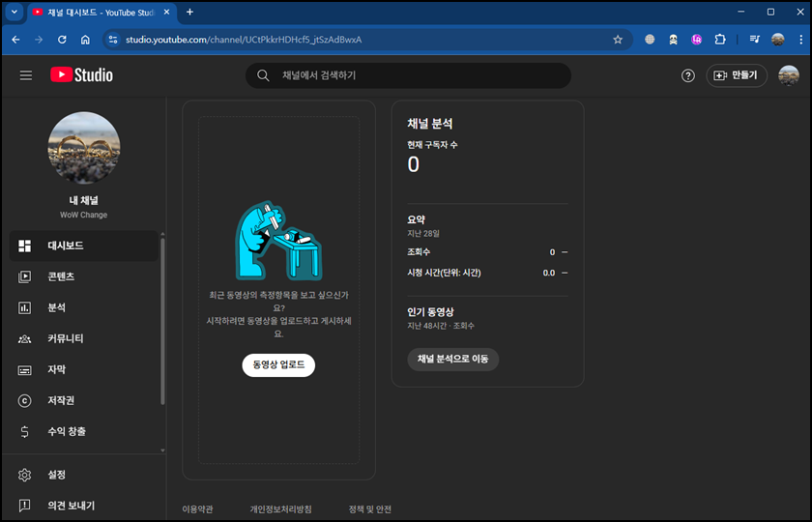Click the 인기 동영상 heading
The image size is (812, 522).
[x=430, y=311]
